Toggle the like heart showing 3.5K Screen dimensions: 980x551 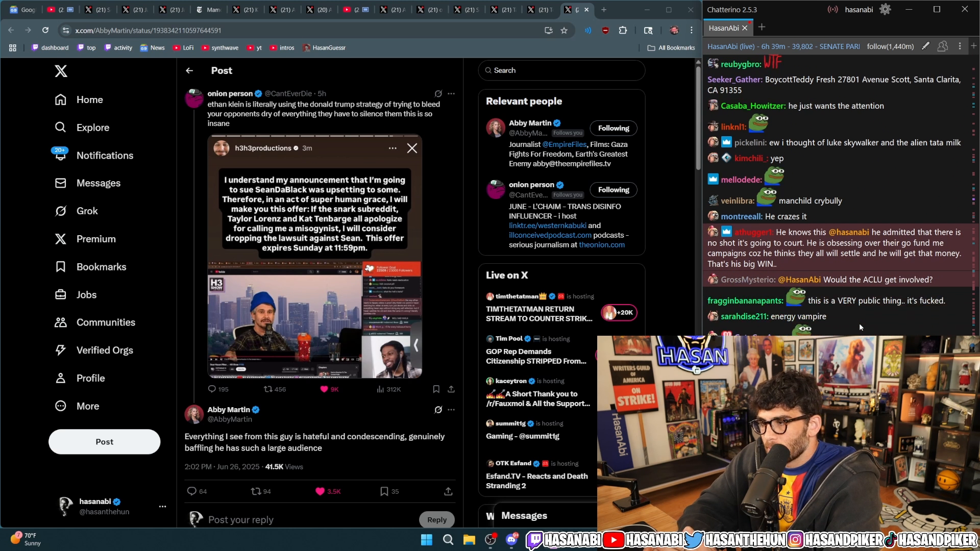click(320, 491)
